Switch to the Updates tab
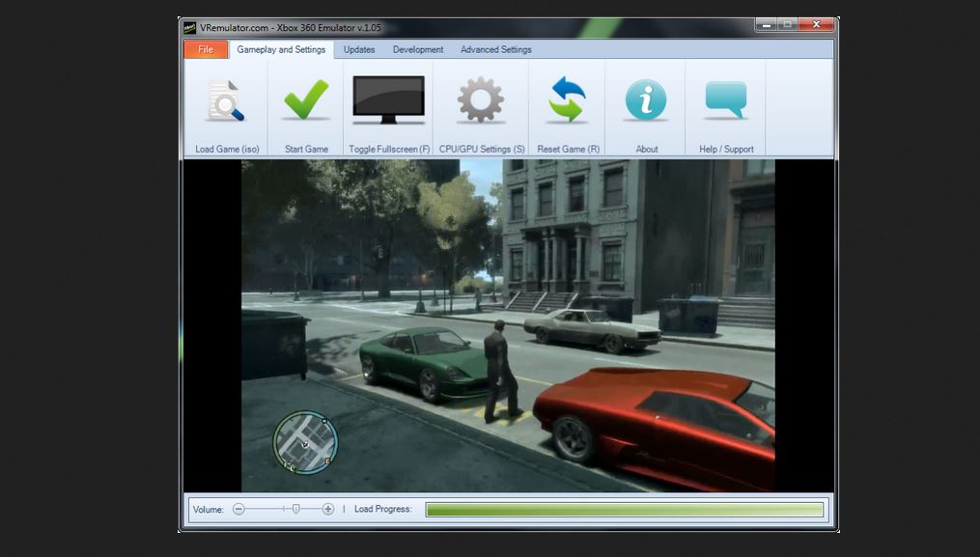 (x=359, y=49)
